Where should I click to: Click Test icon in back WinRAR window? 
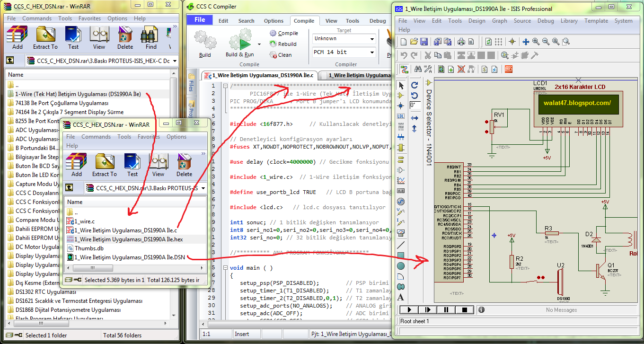73,39
